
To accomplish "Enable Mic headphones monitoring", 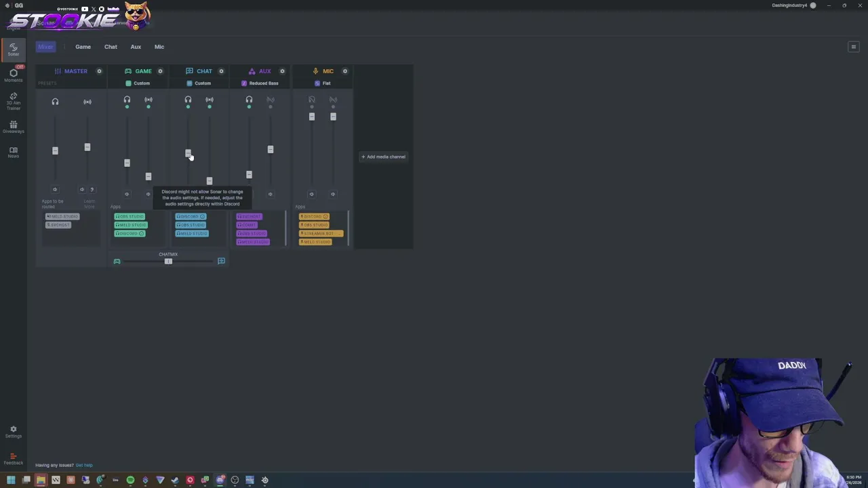I will [x=312, y=102].
